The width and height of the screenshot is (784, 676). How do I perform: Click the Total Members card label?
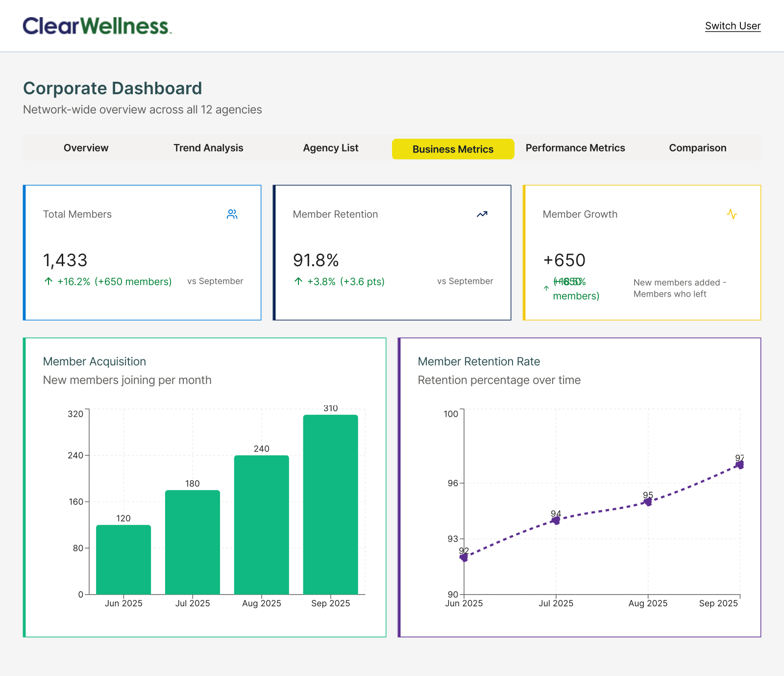(x=77, y=214)
